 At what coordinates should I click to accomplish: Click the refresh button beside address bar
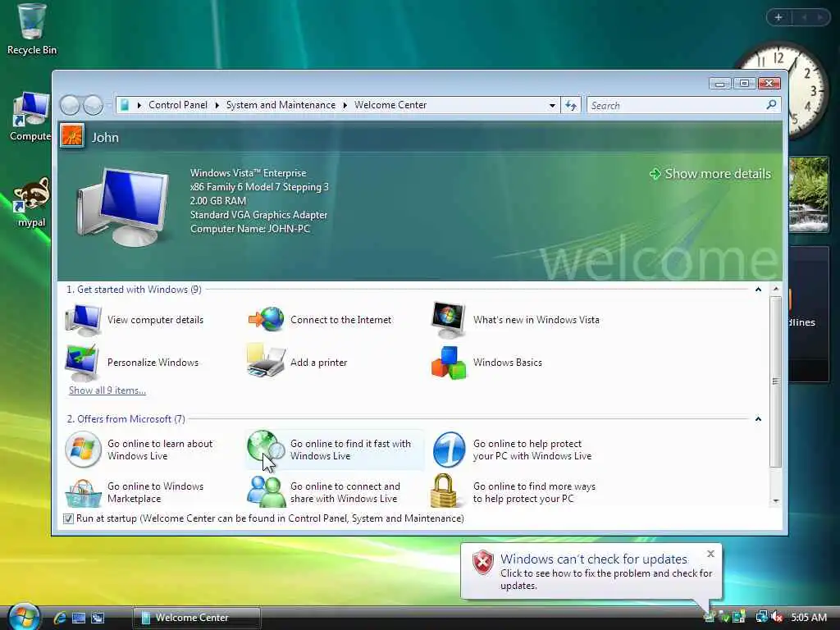pos(571,106)
